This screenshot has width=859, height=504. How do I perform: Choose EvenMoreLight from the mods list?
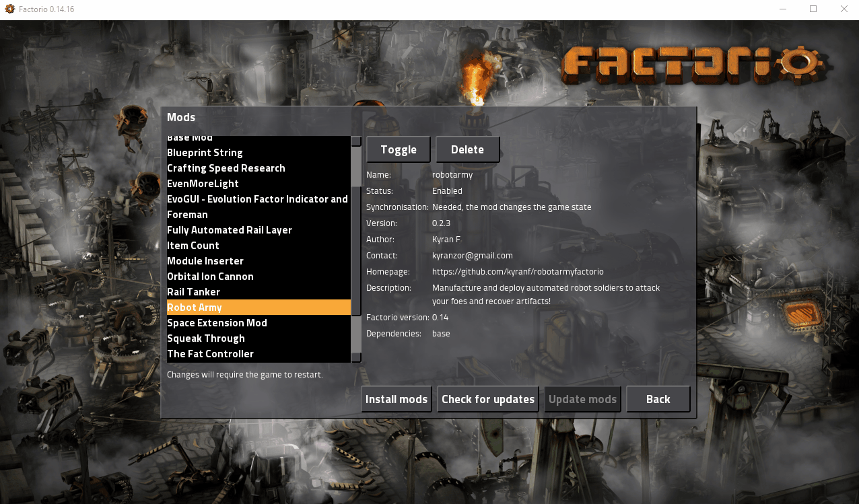[203, 184]
